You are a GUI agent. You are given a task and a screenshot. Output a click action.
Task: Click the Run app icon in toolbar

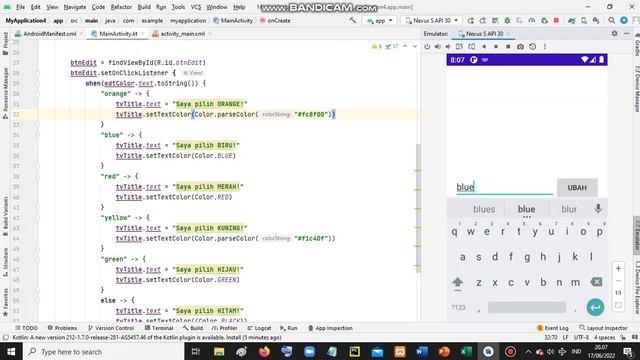[471, 20]
